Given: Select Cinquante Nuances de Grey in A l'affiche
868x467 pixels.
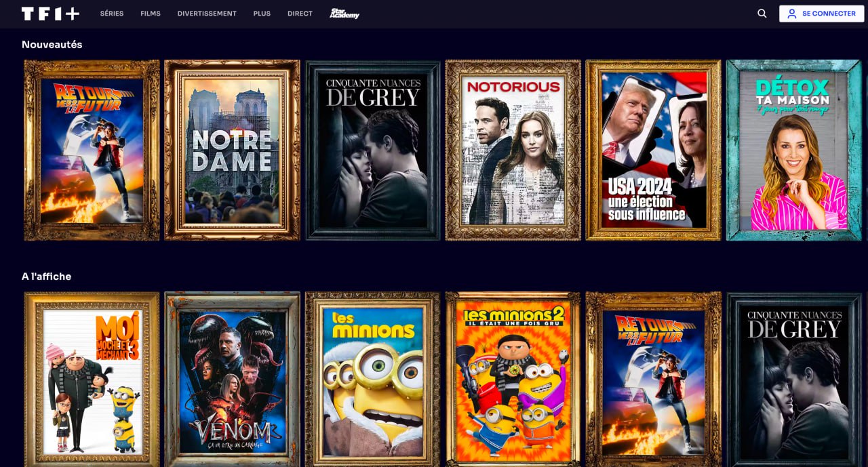Looking at the screenshot, I should pos(794,380).
